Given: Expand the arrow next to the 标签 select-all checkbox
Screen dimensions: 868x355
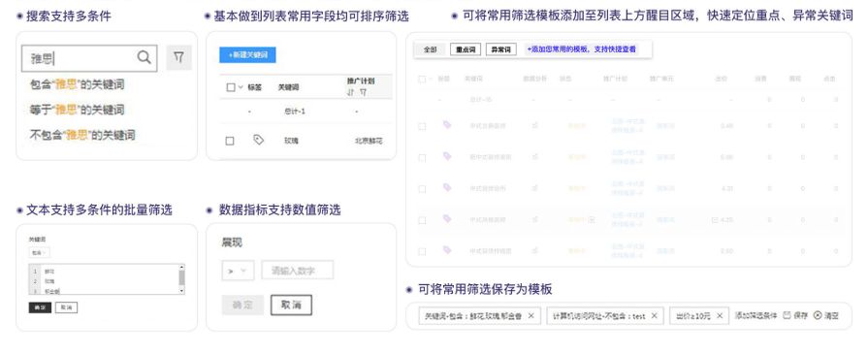Looking at the screenshot, I should (x=241, y=87).
